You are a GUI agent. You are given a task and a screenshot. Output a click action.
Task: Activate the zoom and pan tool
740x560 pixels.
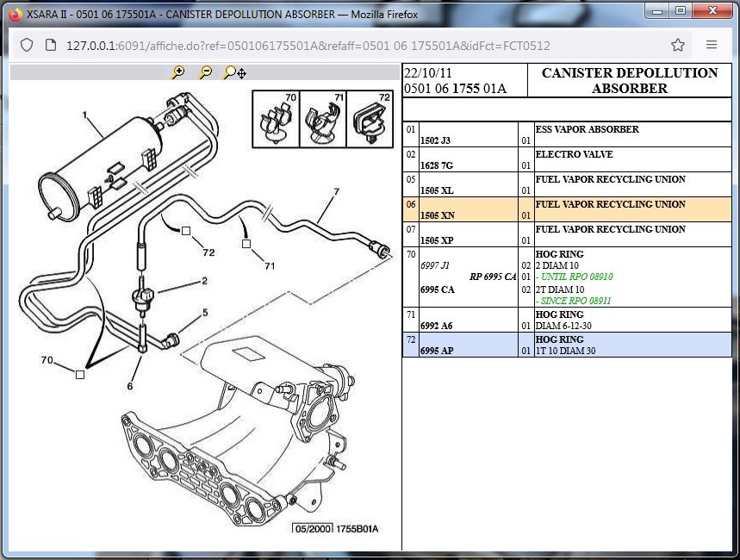(234, 72)
